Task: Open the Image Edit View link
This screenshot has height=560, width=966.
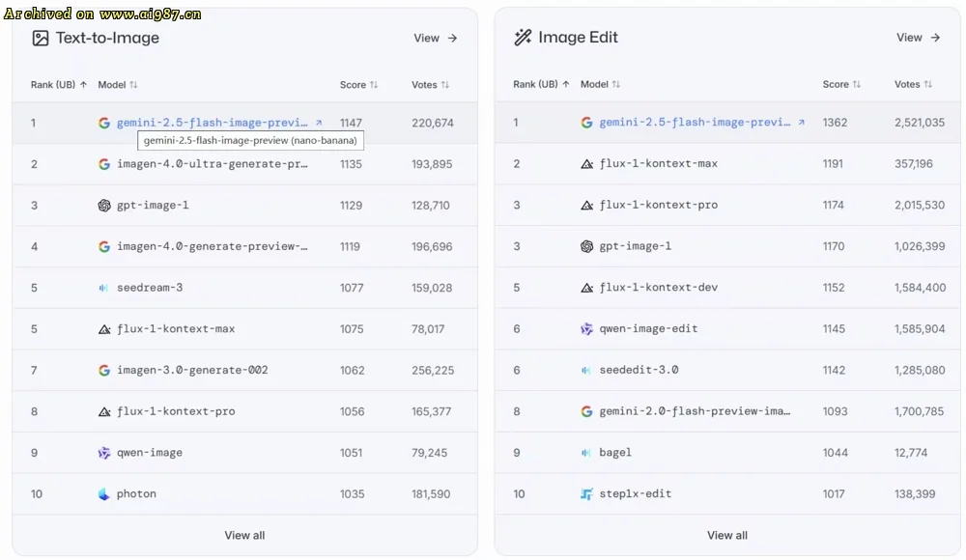Action: tap(918, 38)
